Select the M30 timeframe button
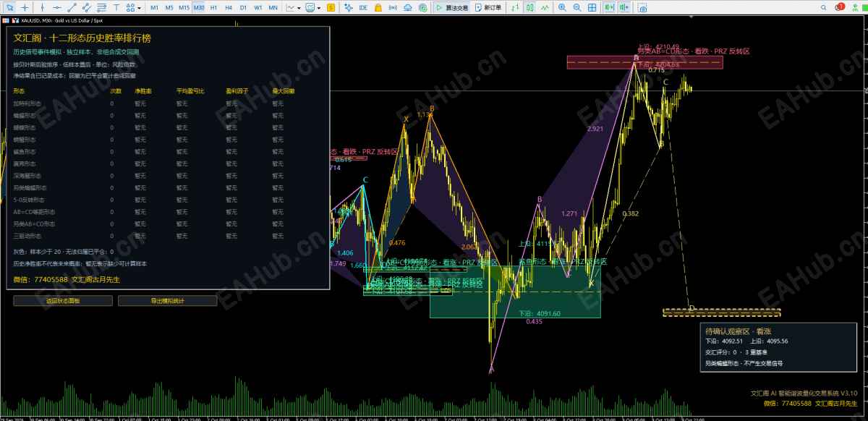 [199, 7]
